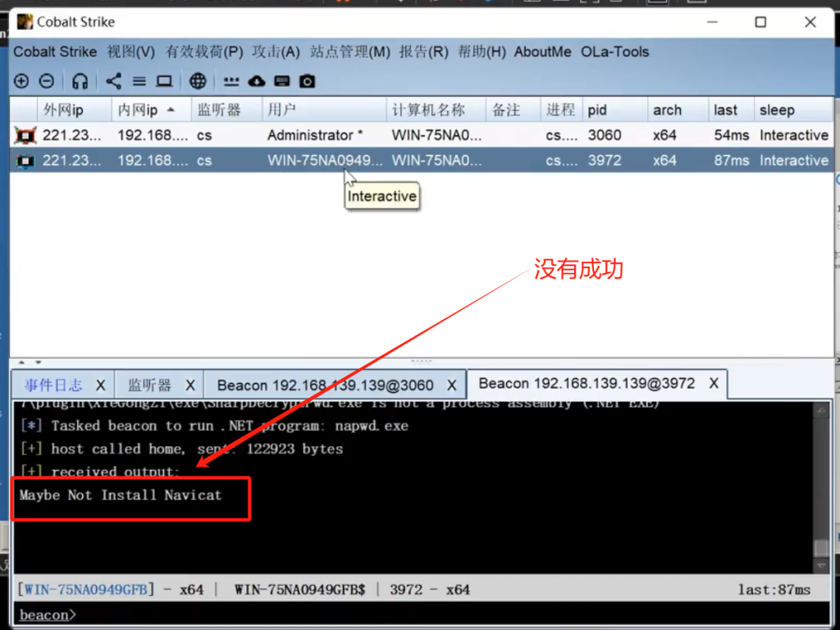Screen dimensions: 840x630
Task: Collapse bottom pane with splitter down arrow
Action: coord(38,362)
